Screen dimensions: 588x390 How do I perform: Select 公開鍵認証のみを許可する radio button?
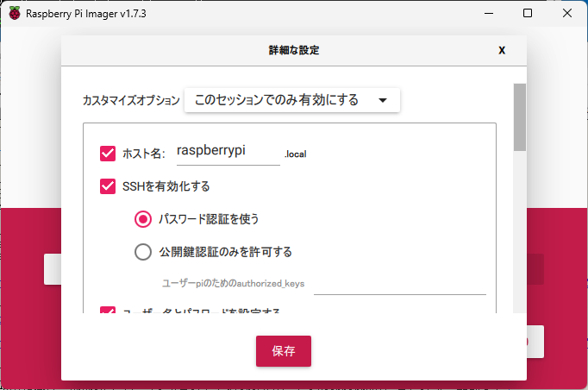(143, 252)
